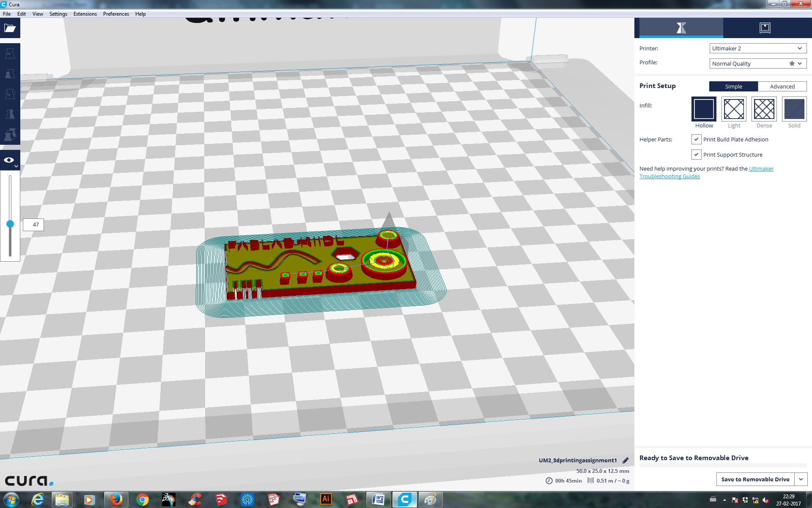
Task: Open Windows Explorer from taskbar
Action: click(62, 500)
